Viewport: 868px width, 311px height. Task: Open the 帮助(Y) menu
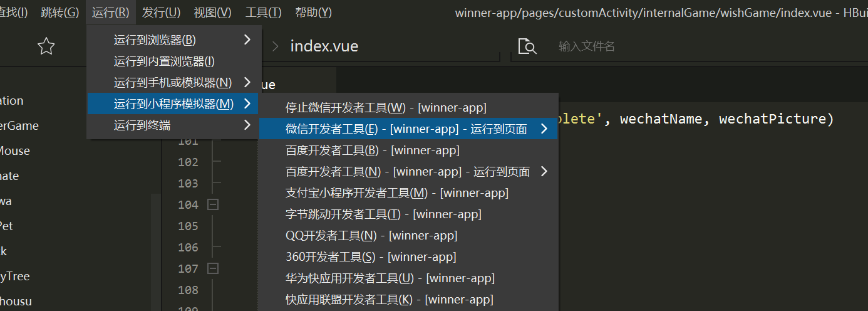click(313, 13)
